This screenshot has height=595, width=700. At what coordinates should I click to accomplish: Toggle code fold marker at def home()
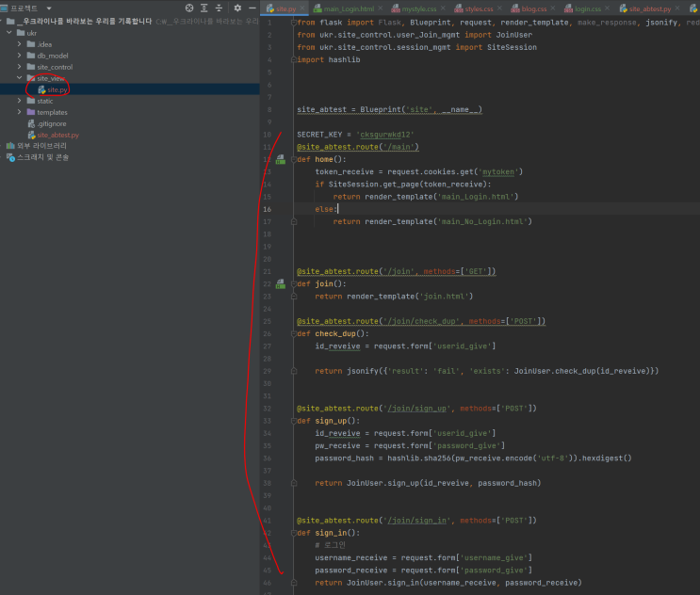pos(294,160)
